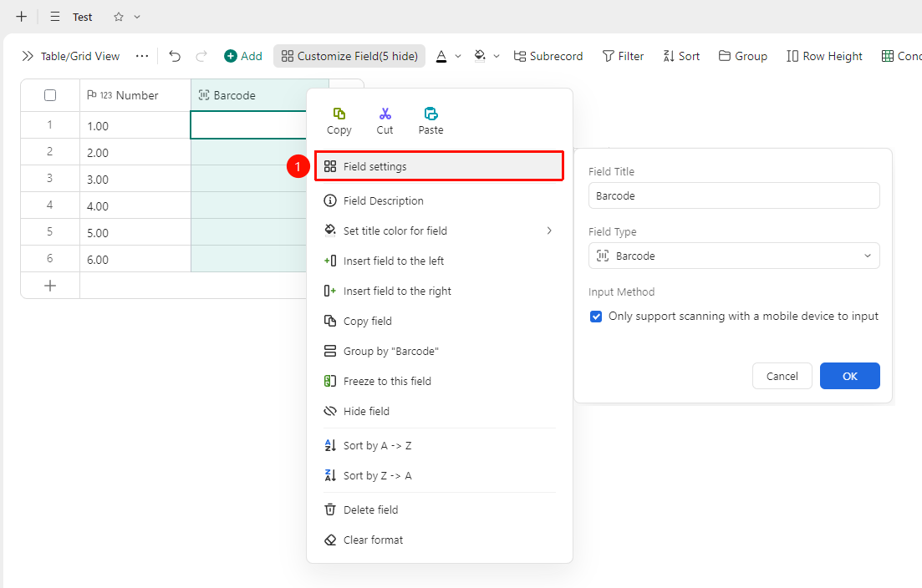The image size is (922, 588).
Task: Click the Field Title input box
Action: [734, 195]
